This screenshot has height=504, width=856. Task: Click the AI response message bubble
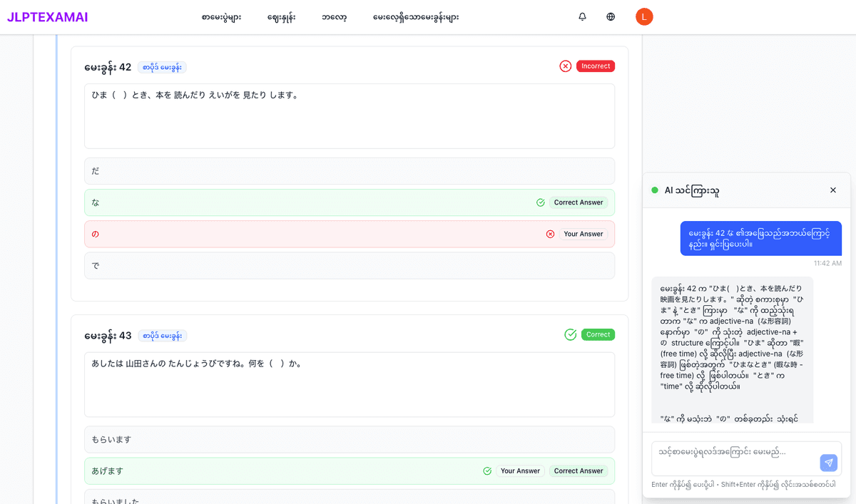pyautogui.click(x=733, y=349)
